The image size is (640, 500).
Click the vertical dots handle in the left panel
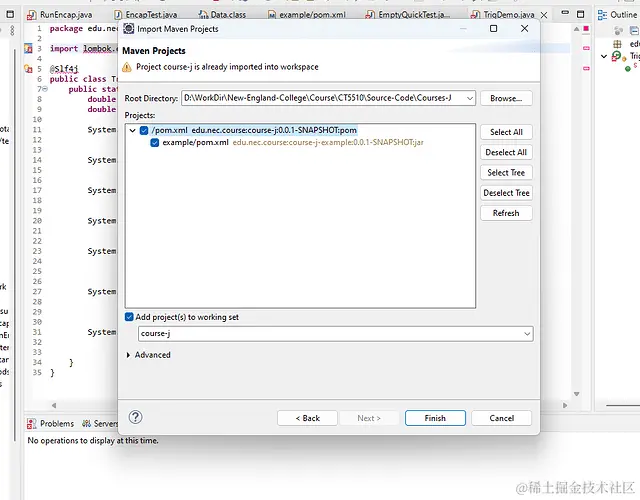tap(12, 31)
